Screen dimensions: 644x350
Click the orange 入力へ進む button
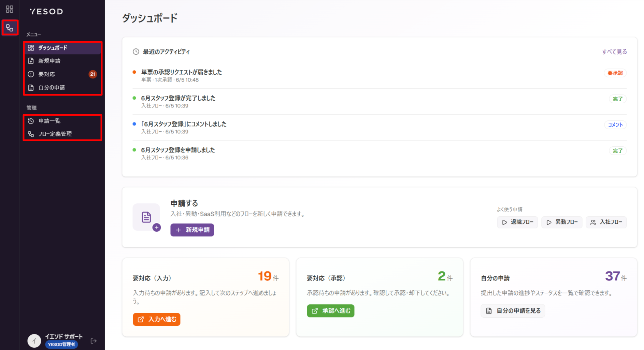tap(157, 319)
